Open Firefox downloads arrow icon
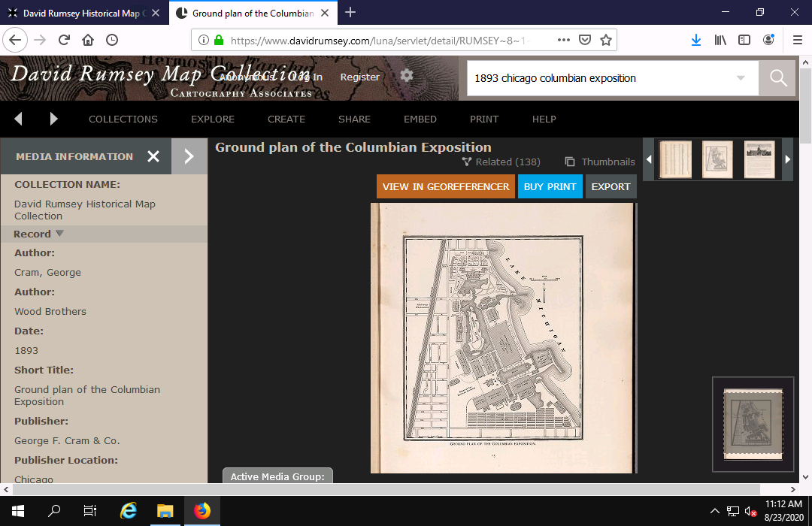 [x=695, y=40]
